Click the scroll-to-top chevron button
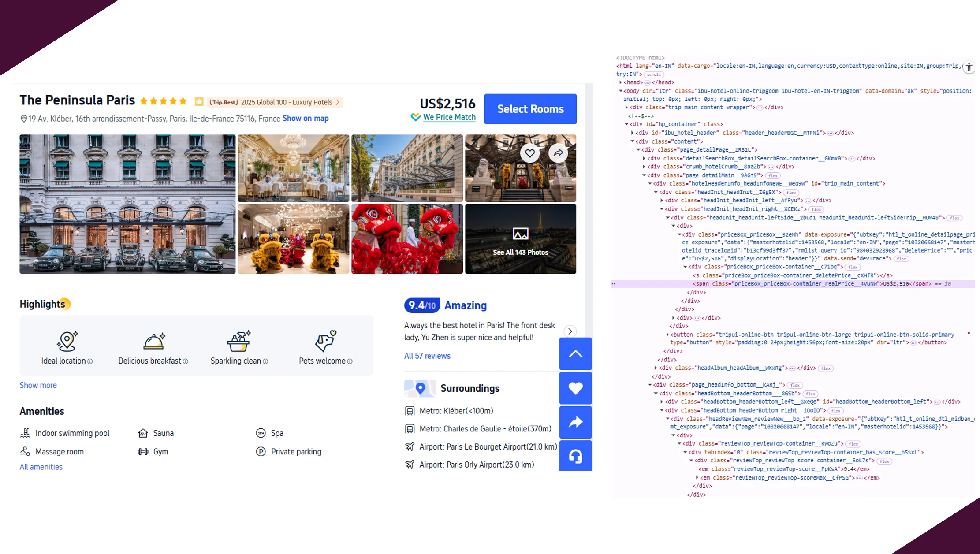980x554 pixels. (575, 354)
